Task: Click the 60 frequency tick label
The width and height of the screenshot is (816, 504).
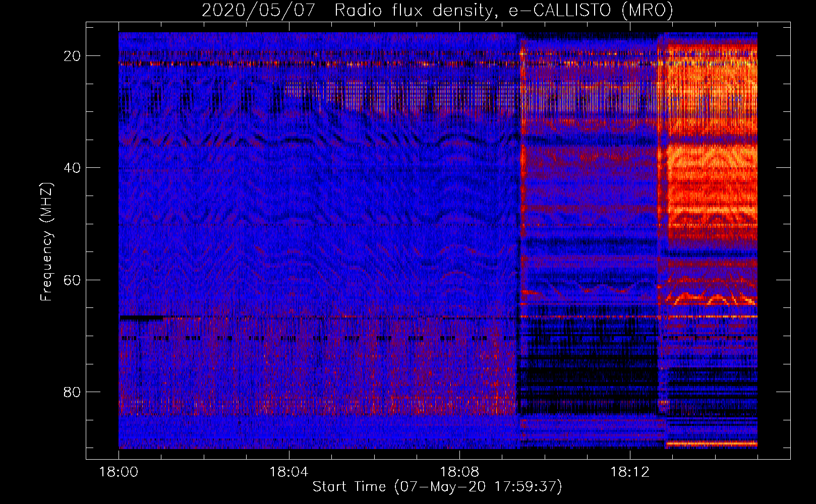Action: [73, 280]
